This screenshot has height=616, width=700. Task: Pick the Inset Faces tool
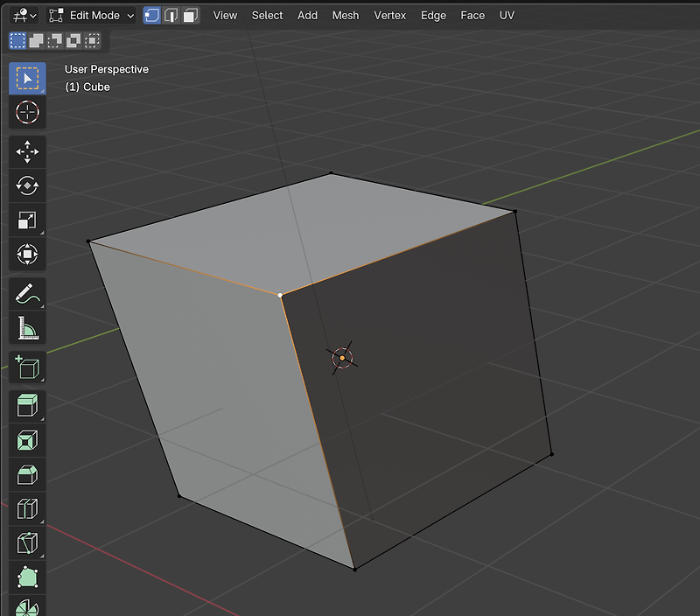coord(25,440)
